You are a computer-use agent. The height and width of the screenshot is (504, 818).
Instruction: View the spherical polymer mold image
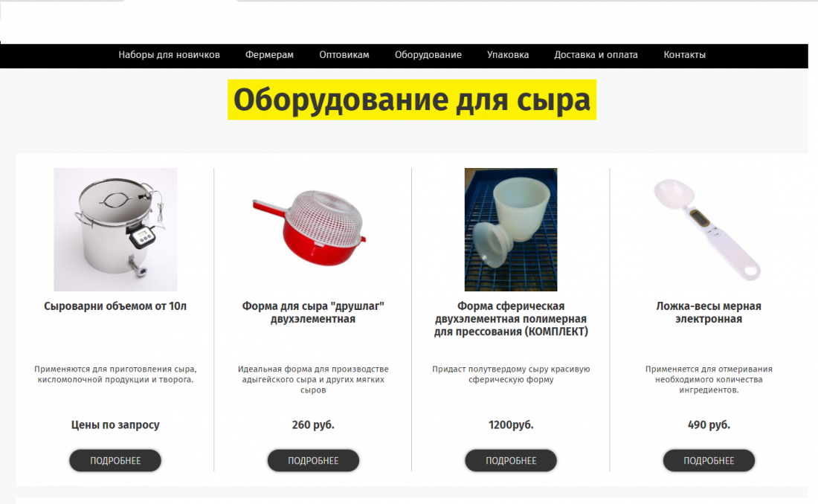click(511, 230)
